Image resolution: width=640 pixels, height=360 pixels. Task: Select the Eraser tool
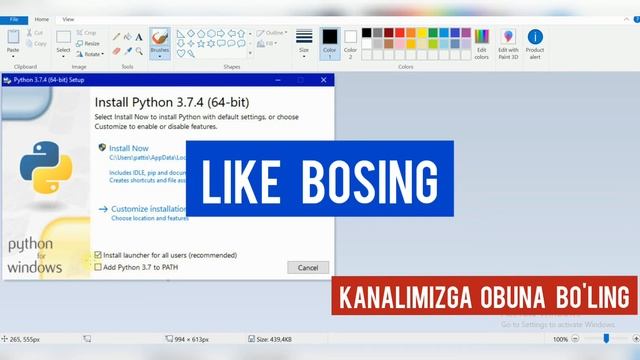coord(116,51)
